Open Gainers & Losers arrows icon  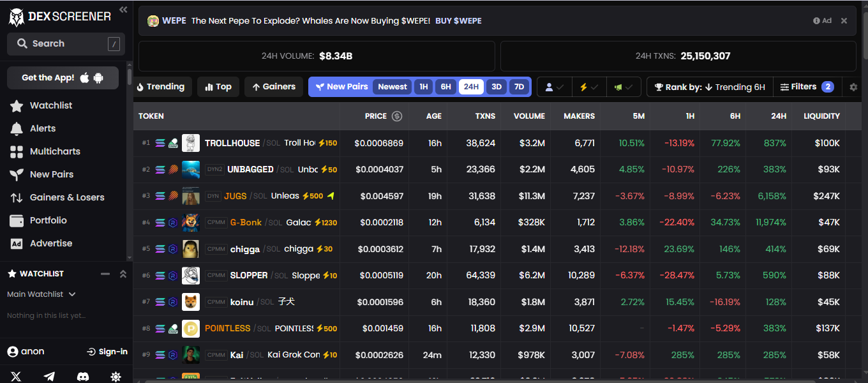[x=17, y=197]
